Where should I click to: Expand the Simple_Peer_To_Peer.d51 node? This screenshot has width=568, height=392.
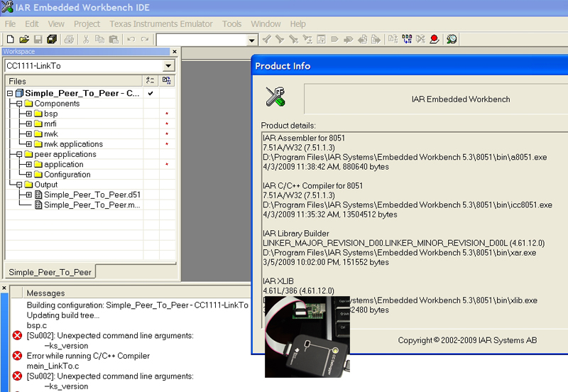coord(29,195)
